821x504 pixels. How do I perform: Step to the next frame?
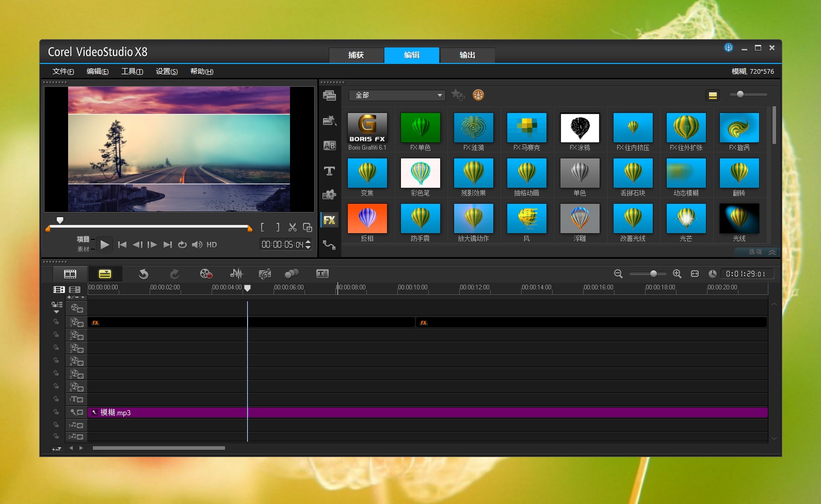click(152, 245)
